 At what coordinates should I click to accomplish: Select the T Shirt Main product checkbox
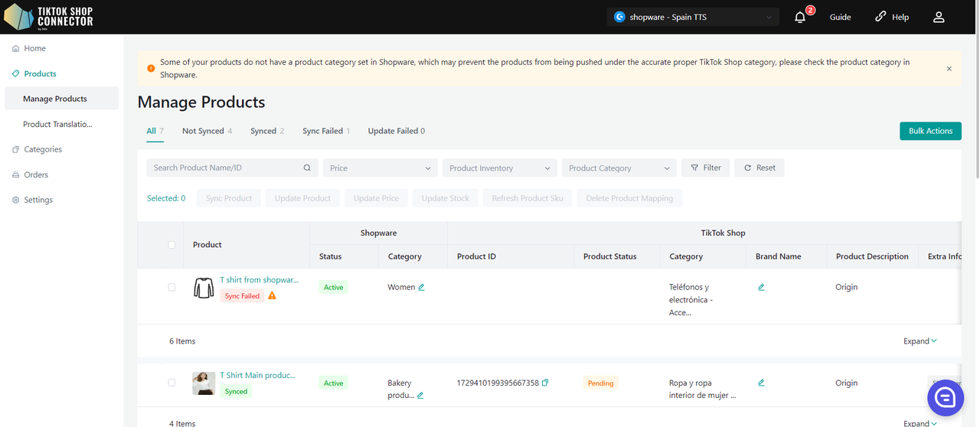tap(171, 383)
